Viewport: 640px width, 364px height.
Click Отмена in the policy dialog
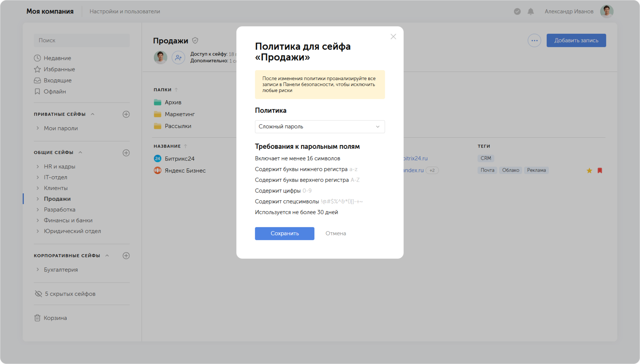[335, 234]
